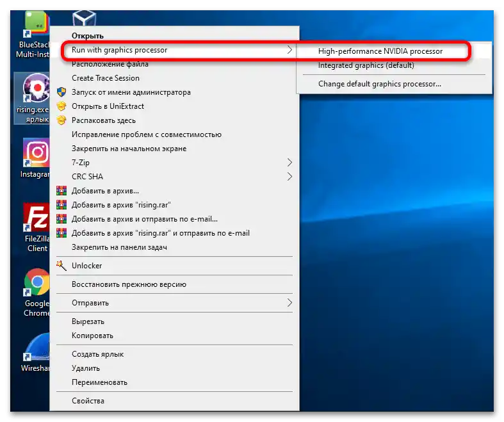Expand the 7-Zip submenu arrow
The height and width of the screenshot is (422, 504).
(x=289, y=162)
